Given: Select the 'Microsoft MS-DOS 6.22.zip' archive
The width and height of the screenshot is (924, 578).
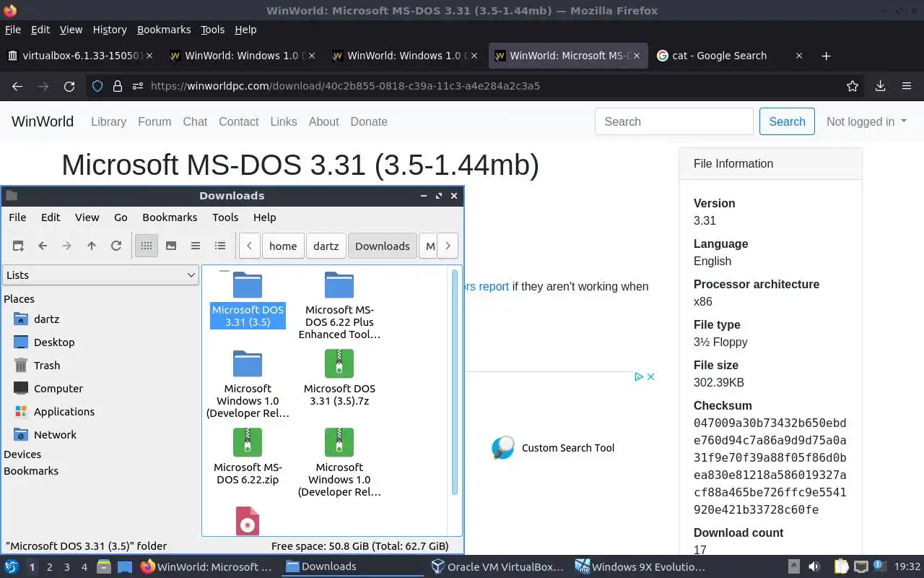Looking at the screenshot, I should coord(248,457).
